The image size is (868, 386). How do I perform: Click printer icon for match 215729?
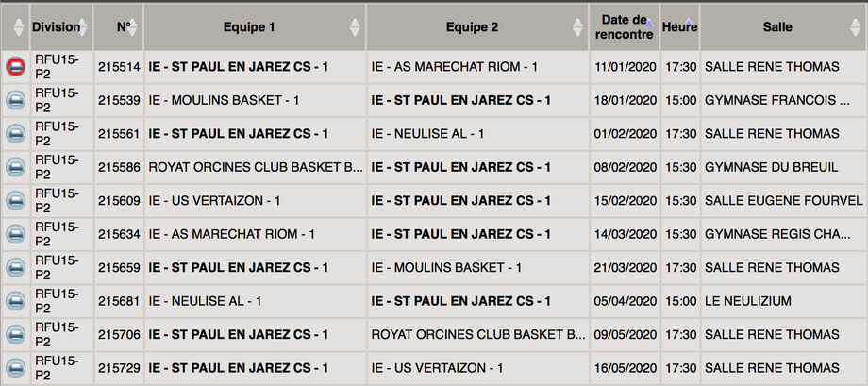(15, 368)
